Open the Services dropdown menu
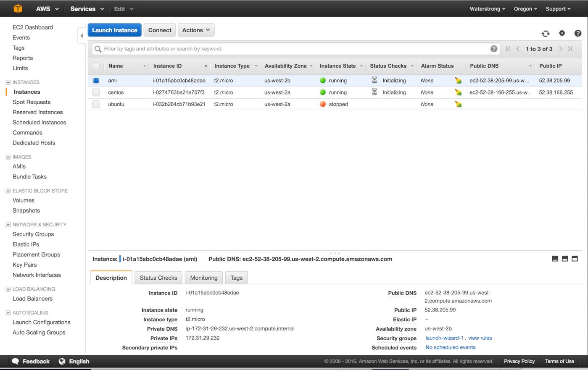588x370 pixels. [87, 9]
